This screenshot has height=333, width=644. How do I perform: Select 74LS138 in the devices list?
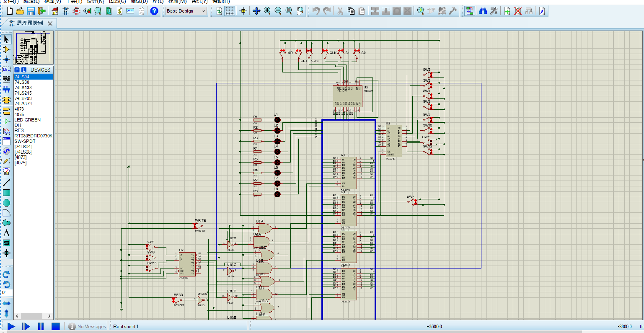pyautogui.click(x=23, y=88)
